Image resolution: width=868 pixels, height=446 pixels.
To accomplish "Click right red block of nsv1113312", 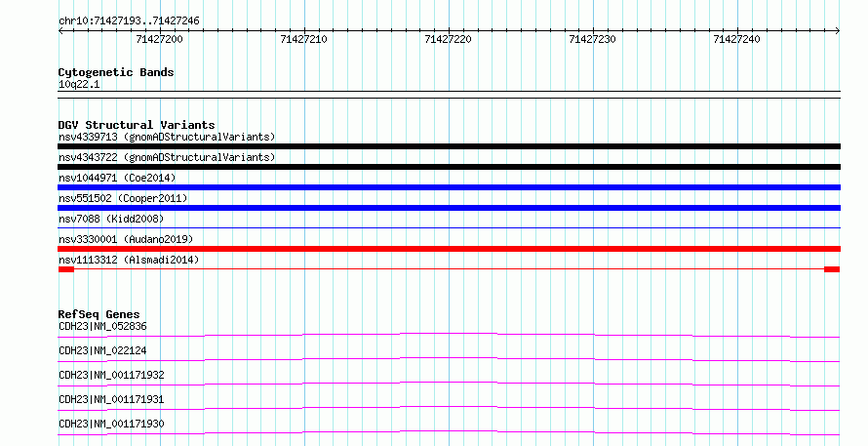I will [832, 269].
